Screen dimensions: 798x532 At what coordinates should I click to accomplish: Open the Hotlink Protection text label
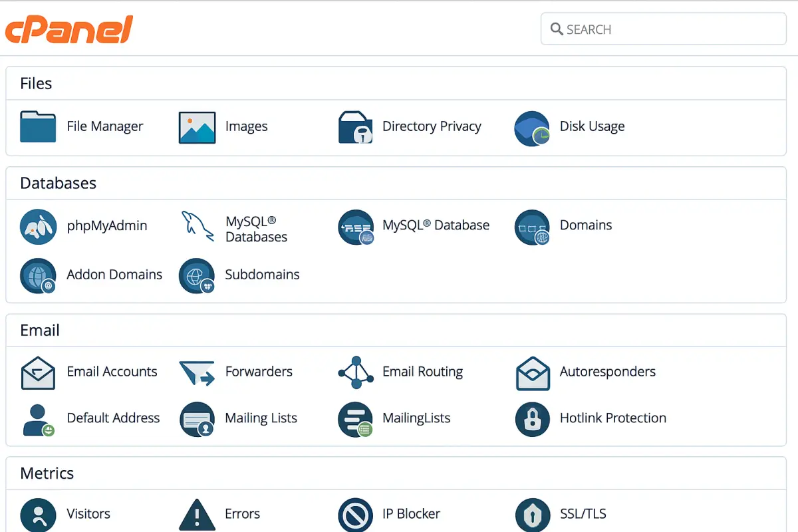[x=613, y=418]
